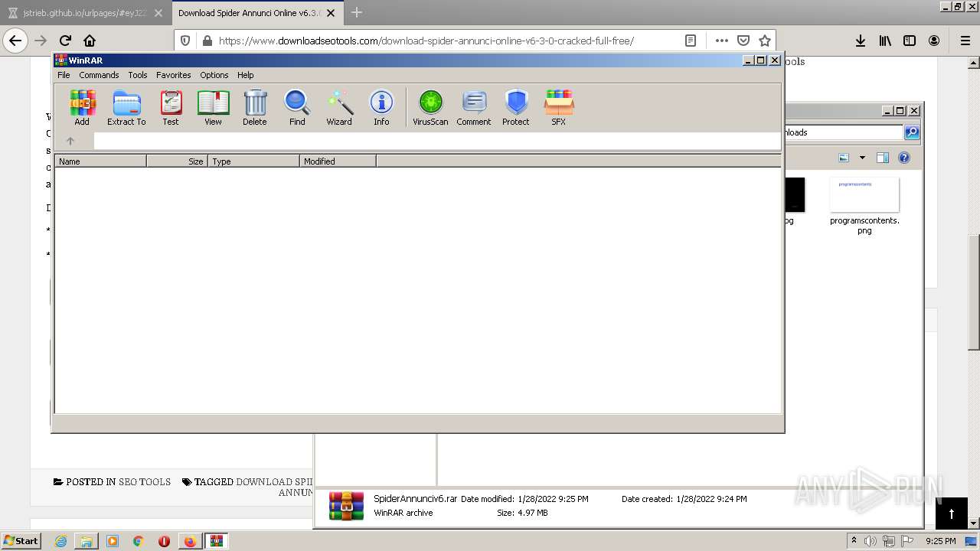Image resolution: width=980 pixels, height=551 pixels.
Task: Click the Info icon in WinRAR
Action: click(x=381, y=108)
